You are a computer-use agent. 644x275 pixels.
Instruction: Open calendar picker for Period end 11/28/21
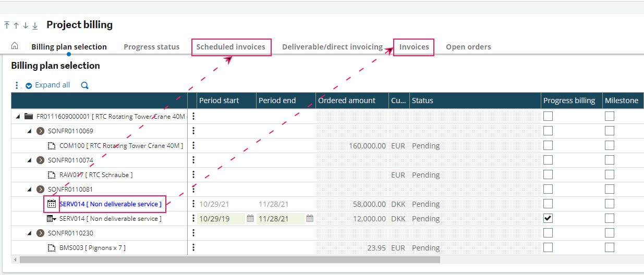tap(310, 219)
